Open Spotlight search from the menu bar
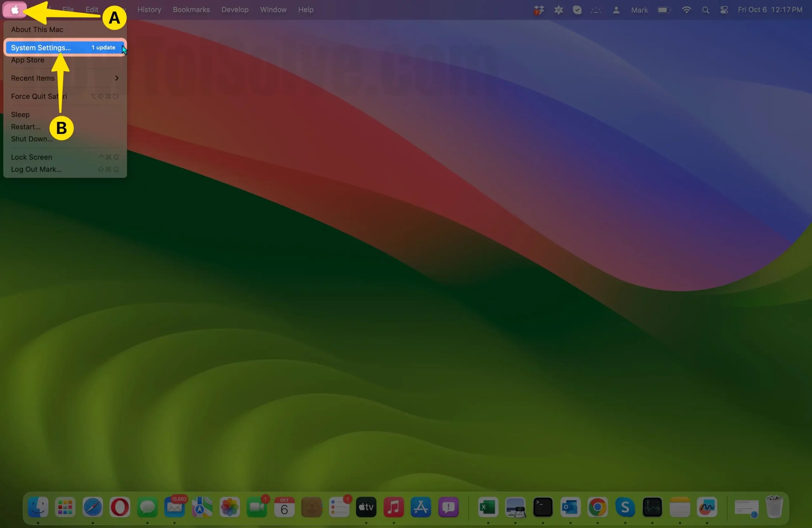Screen dimensions: 812x528 (x=705, y=10)
